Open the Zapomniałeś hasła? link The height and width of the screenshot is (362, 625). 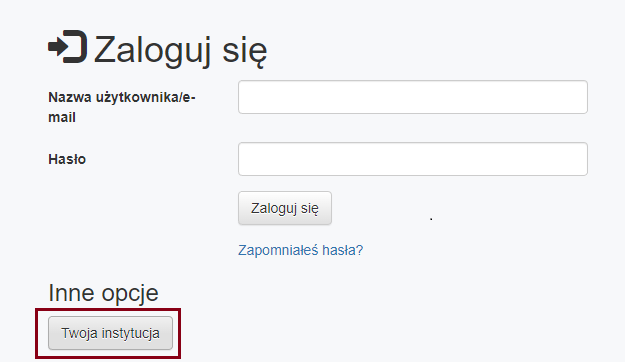(301, 250)
